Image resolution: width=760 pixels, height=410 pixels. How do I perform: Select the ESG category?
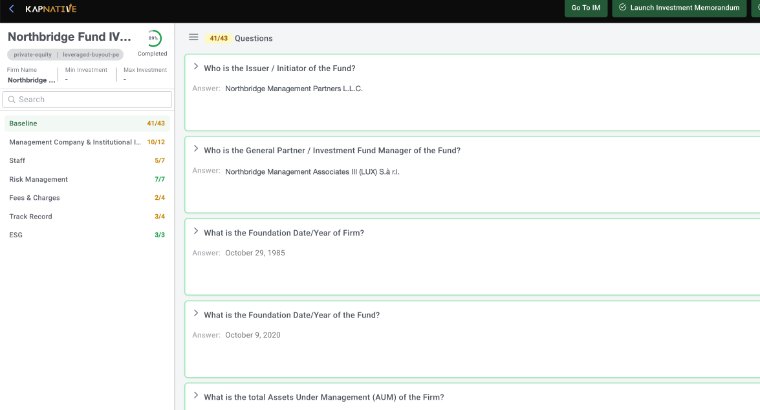tap(87, 235)
